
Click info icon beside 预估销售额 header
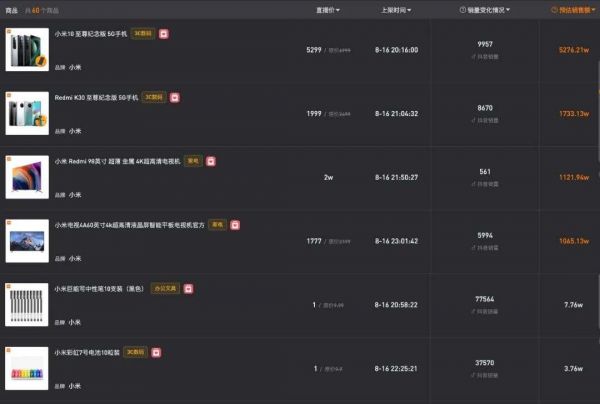click(554, 10)
